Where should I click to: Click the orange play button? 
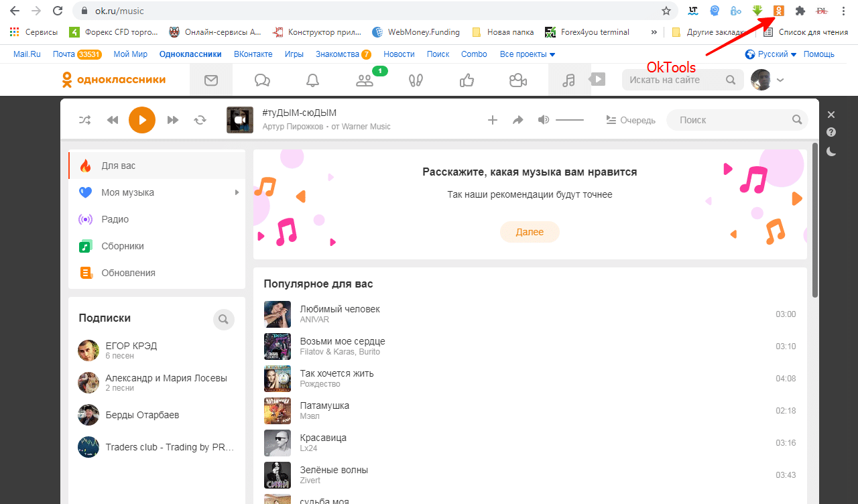pos(142,120)
